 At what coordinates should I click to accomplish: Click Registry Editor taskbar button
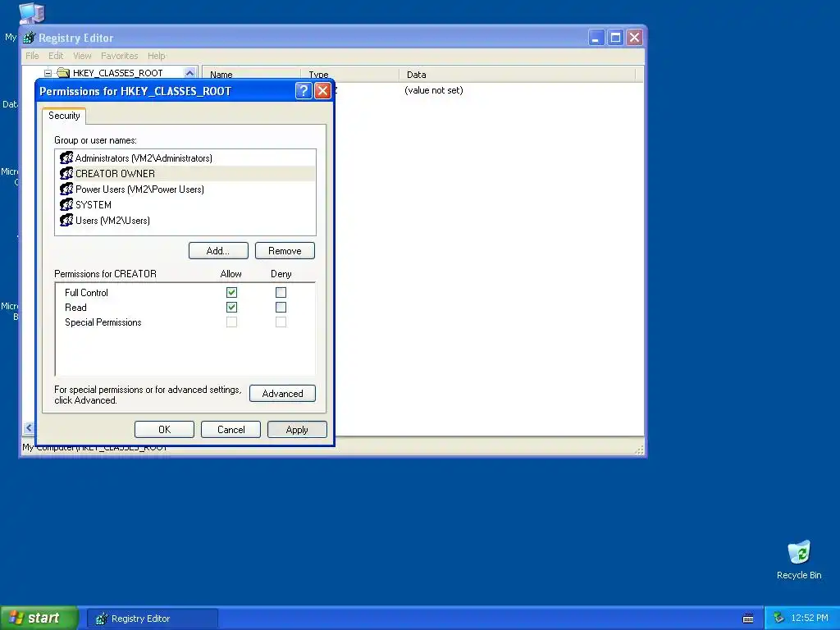(x=153, y=619)
